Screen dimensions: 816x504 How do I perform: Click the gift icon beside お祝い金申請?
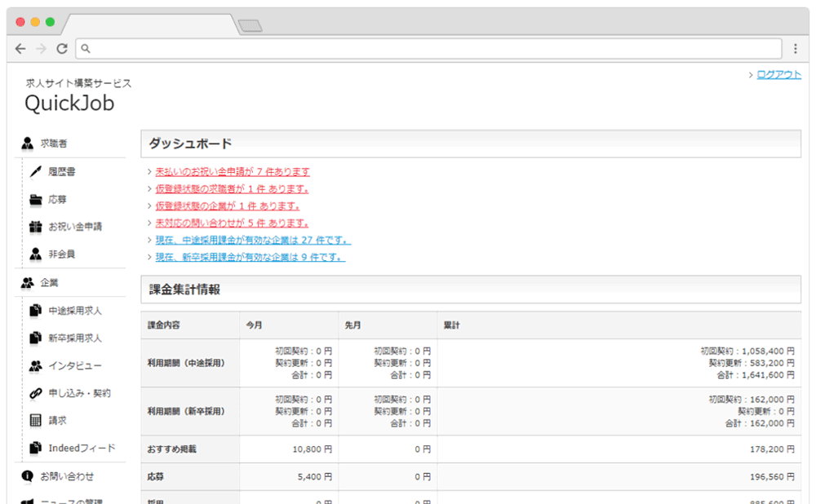(x=35, y=227)
